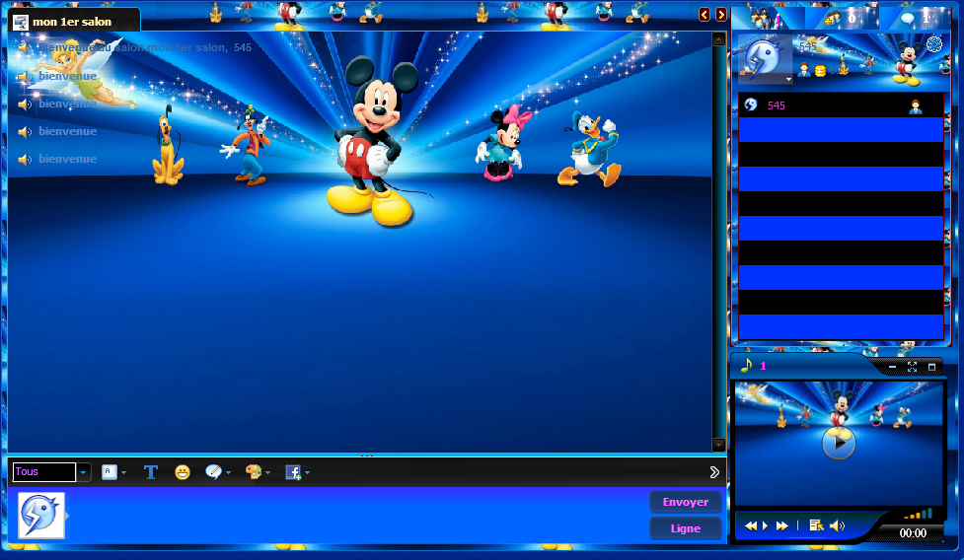
Task: Click the speech bubble pencil icon
Action: [x=213, y=471]
